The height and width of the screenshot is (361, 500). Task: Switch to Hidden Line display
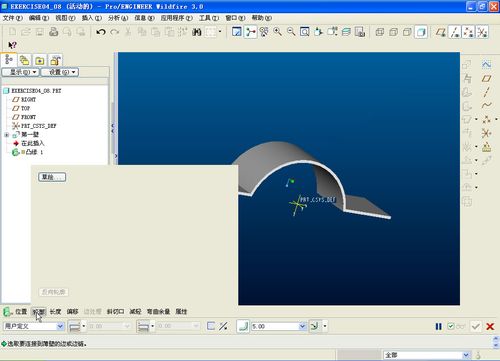[393, 32]
